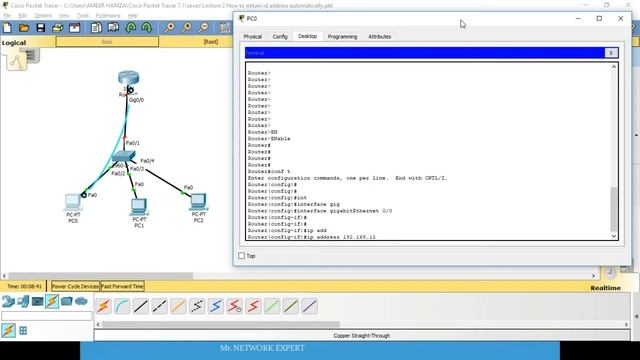Switch to the Physical tab in PC0
Viewport: 640px width, 360px height.
click(x=253, y=36)
